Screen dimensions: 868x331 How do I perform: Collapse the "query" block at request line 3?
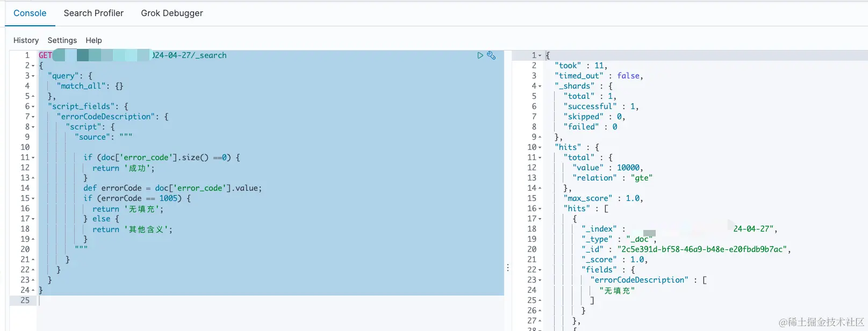coord(33,76)
